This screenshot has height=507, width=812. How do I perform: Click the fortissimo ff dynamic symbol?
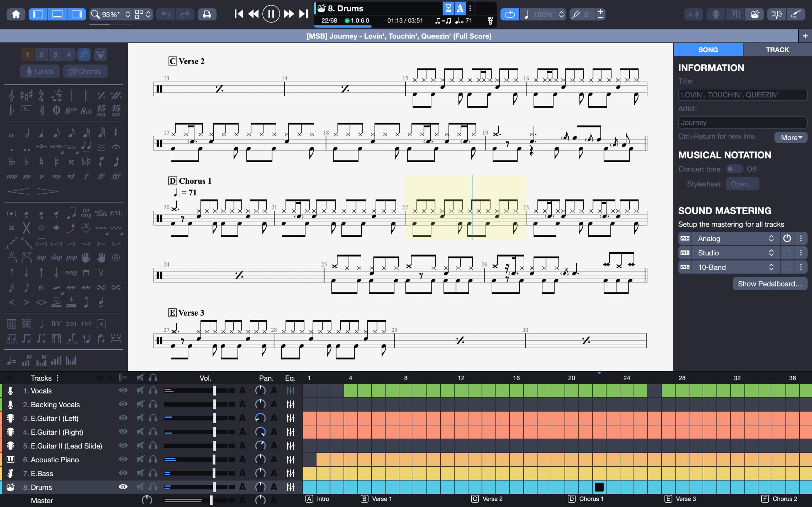(x=101, y=176)
